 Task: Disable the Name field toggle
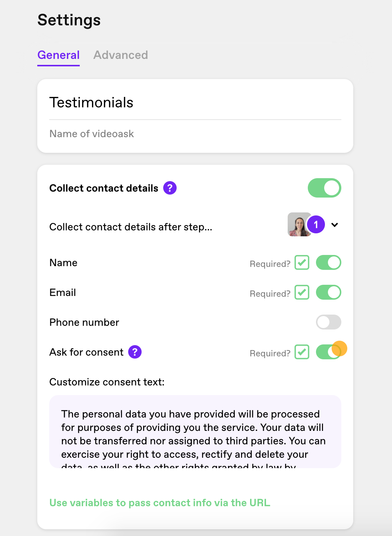tap(329, 262)
